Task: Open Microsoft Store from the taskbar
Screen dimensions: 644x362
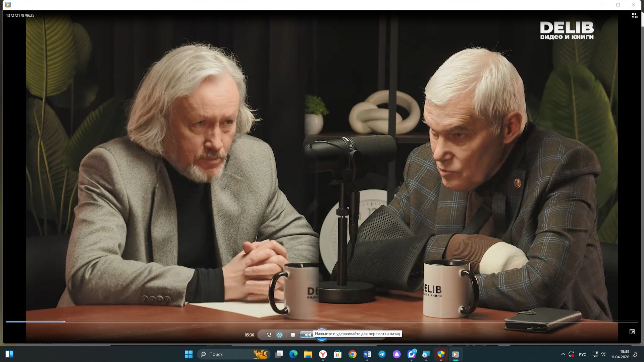Action: tap(338, 354)
